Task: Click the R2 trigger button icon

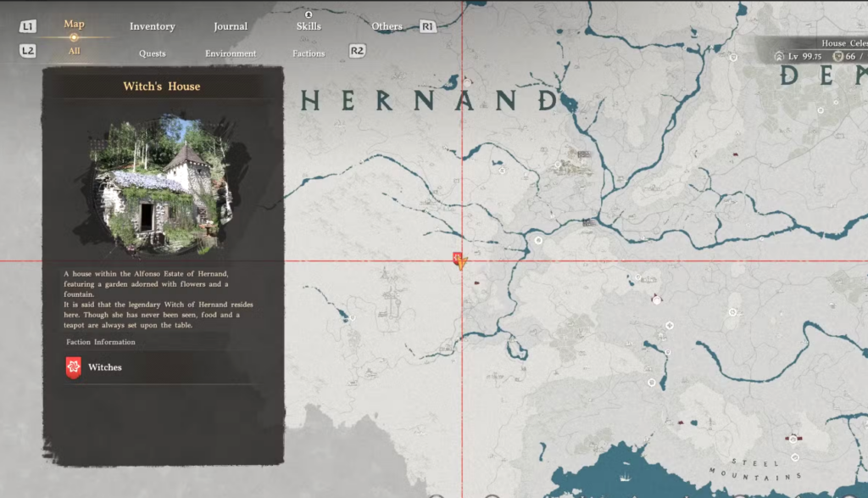Action: (x=357, y=51)
